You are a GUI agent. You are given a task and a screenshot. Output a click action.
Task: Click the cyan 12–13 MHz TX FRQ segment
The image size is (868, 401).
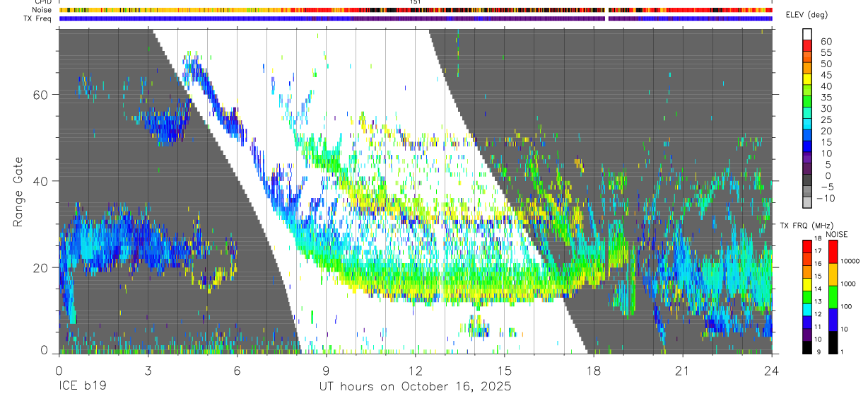pyautogui.click(x=807, y=309)
